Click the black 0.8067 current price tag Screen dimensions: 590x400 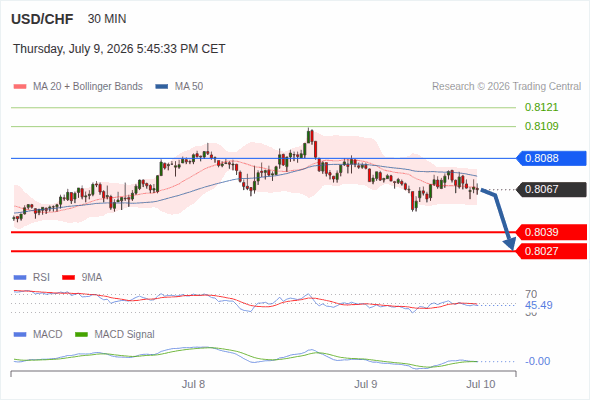click(x=551, y=189)
